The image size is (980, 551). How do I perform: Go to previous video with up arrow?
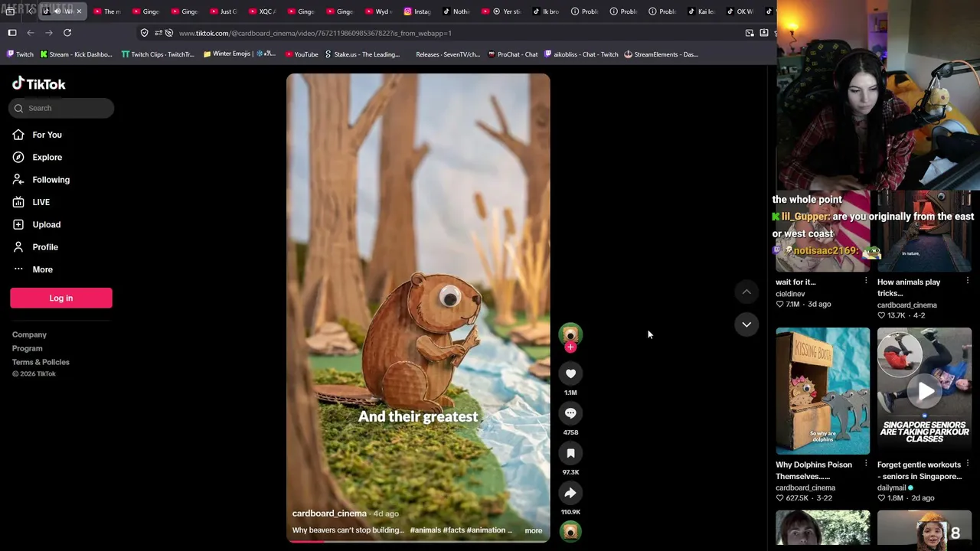coord(746,292)
